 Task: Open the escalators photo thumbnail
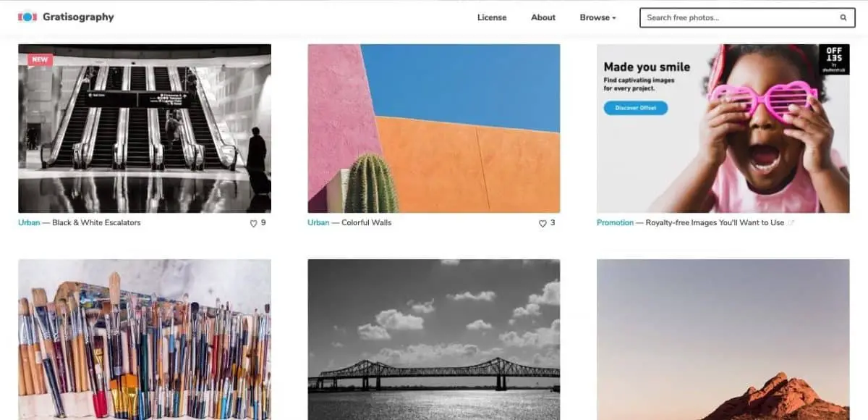(x=145, y=128)
